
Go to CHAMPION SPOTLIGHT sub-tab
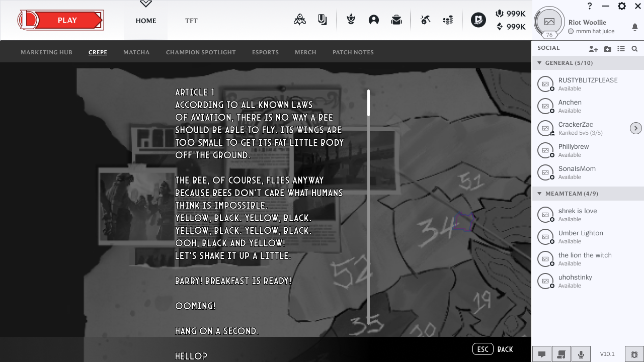coord(201,52)
